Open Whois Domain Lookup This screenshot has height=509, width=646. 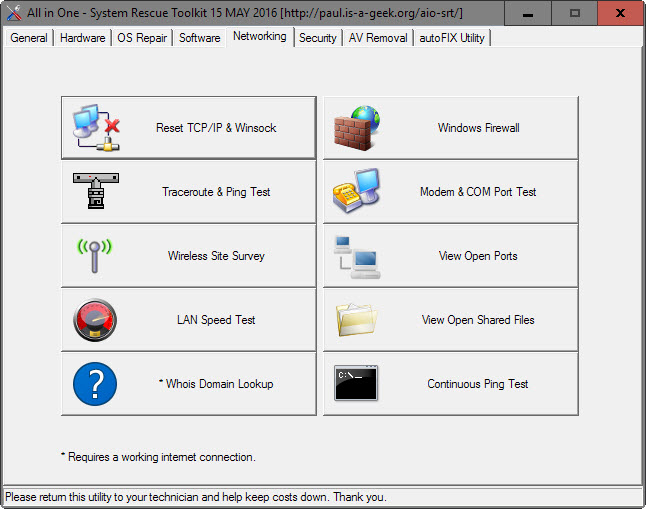pyautogui.click(x=189, y=384)
